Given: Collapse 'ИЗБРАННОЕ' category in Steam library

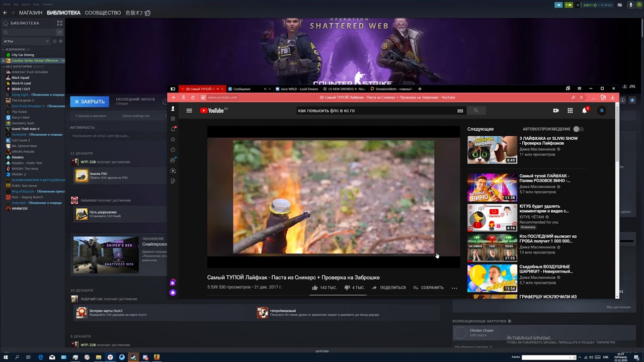Looking at the screenshot, I should click(4, 49).
